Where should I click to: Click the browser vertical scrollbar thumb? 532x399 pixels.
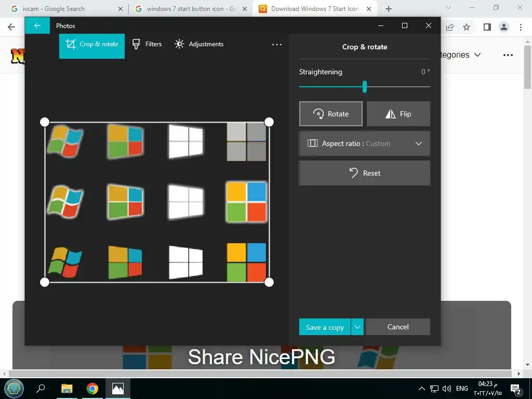(x=528, y=67)
